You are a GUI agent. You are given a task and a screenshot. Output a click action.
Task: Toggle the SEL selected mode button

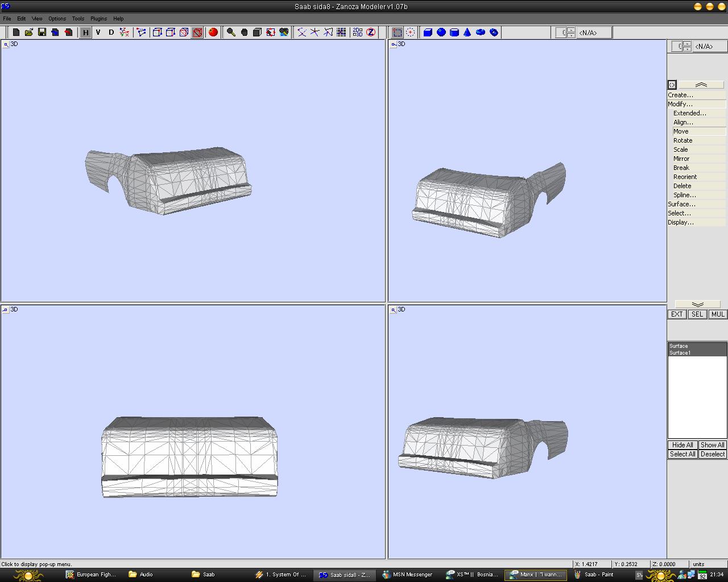(x=697, y=314)
